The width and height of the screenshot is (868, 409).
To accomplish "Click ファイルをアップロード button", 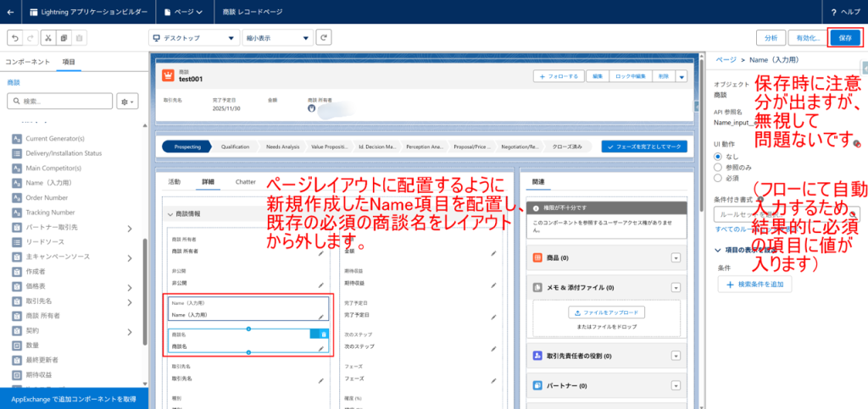I will (x=606, y=312).
